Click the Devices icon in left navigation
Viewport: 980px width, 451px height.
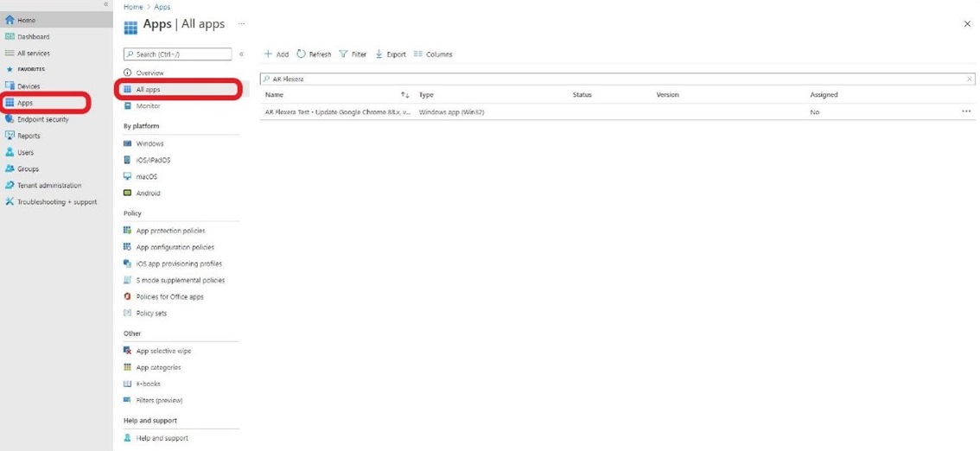point(10,86)
